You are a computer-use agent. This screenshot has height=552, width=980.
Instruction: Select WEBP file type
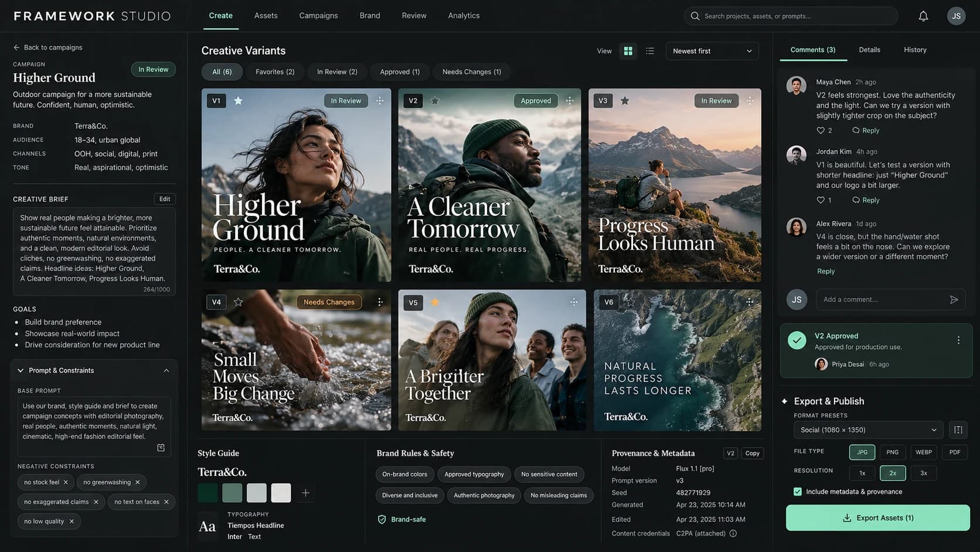(924, 452)
